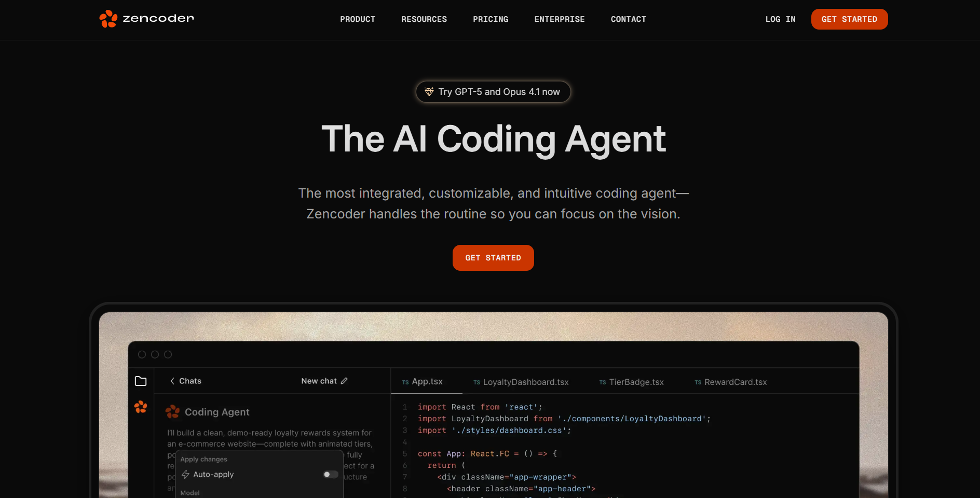Viewport: 980px width, 498px height.
Task: Click the TS icon on RewardCard.tsx tab
Action: tap(698, 382)
